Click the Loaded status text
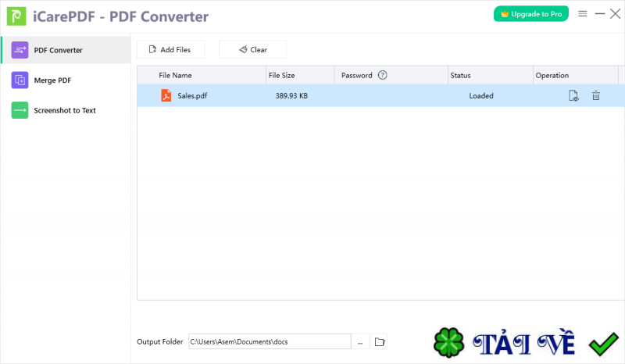Screen dimensions: 625x364 481,95
